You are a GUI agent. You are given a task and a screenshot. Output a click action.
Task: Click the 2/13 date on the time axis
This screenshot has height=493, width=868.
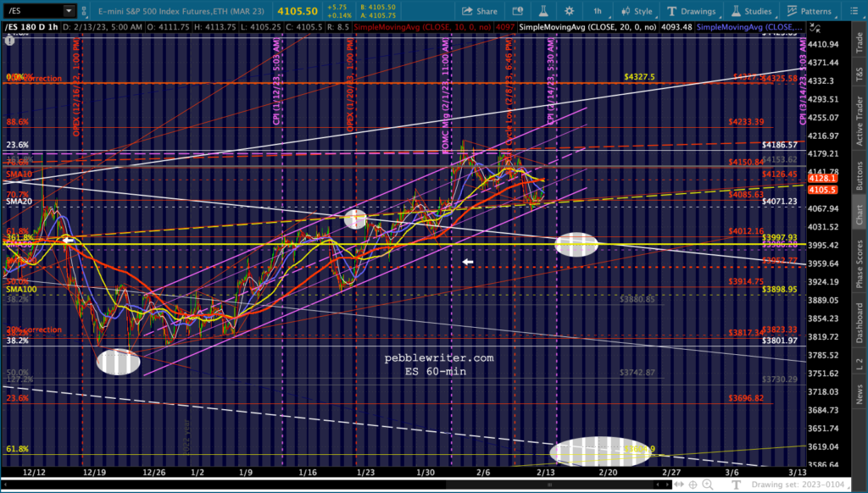tap(546, 473)
